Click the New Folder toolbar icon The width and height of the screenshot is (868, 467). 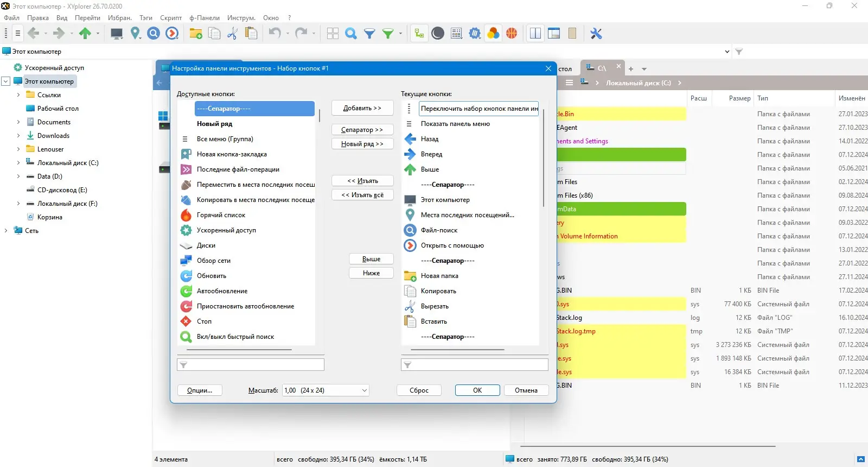coord(196,34)
